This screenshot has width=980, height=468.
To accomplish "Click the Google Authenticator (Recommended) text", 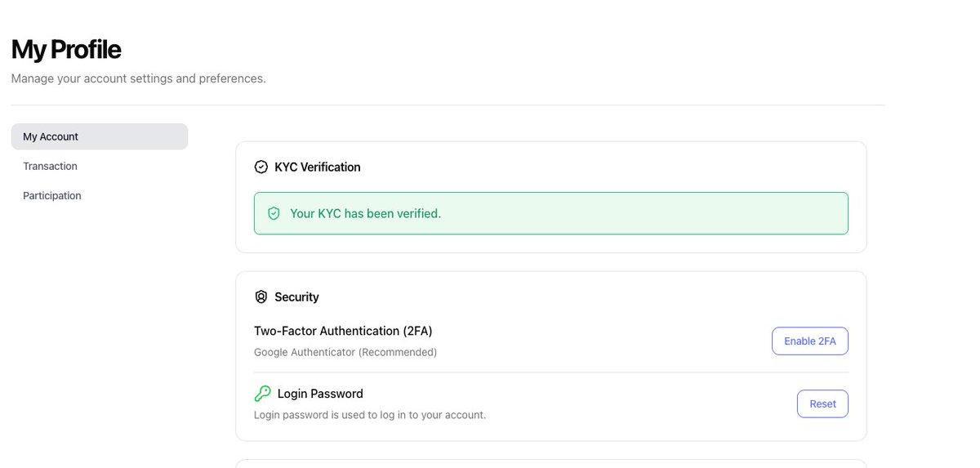I will 345,352.
